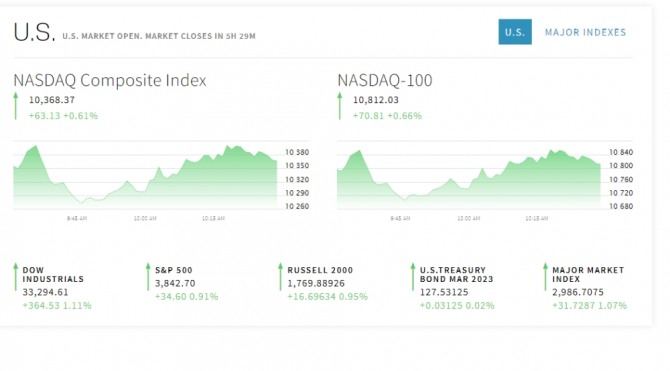Image resolution: width=670 pixels, height=371 pixels.
Task: Click the NASDAQ Composite intraday chart area
Action: 145,175
